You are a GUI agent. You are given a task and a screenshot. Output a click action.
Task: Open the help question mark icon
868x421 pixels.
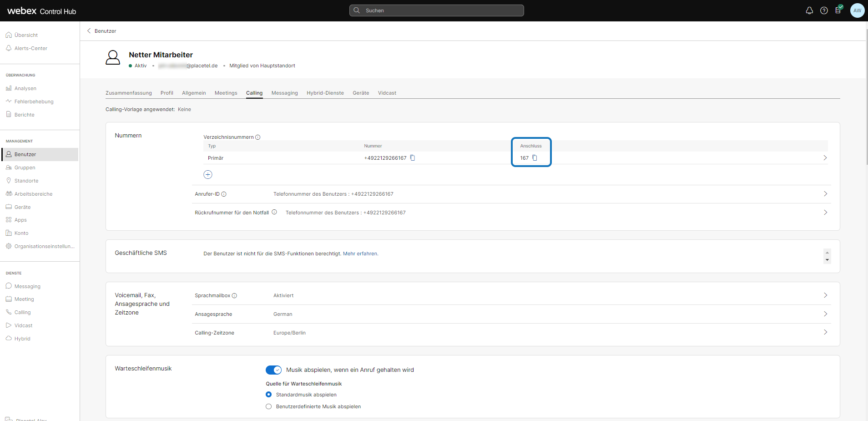[x=824, y=10]
